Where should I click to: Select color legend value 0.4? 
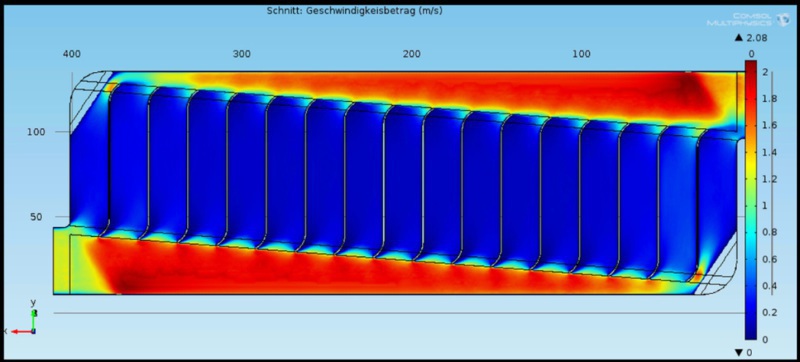(770, 286)
